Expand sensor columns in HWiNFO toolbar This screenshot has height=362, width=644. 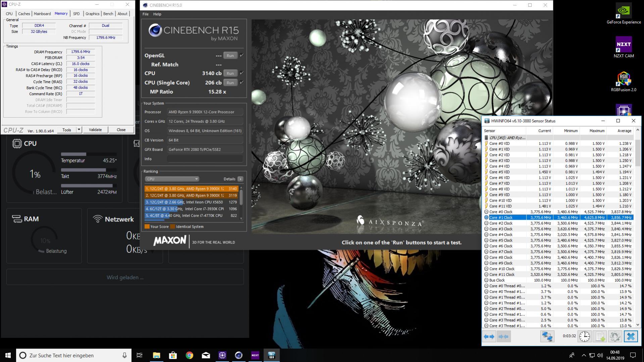[x=489, y=337]
